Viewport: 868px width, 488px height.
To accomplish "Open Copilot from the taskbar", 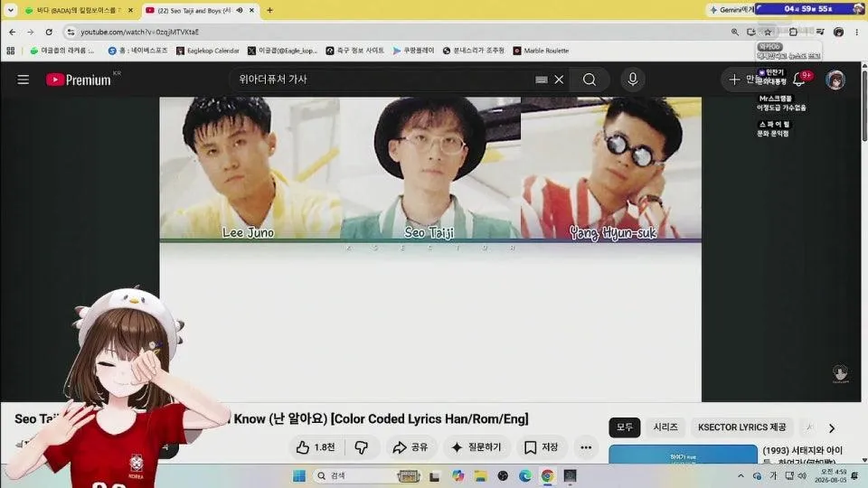I will tap(458, 476).
